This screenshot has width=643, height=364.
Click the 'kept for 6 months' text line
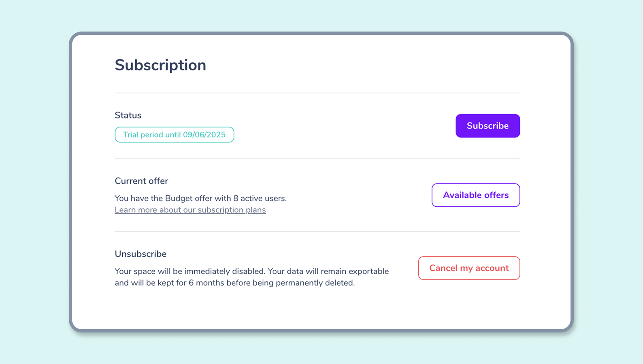(x=235, y=283)
